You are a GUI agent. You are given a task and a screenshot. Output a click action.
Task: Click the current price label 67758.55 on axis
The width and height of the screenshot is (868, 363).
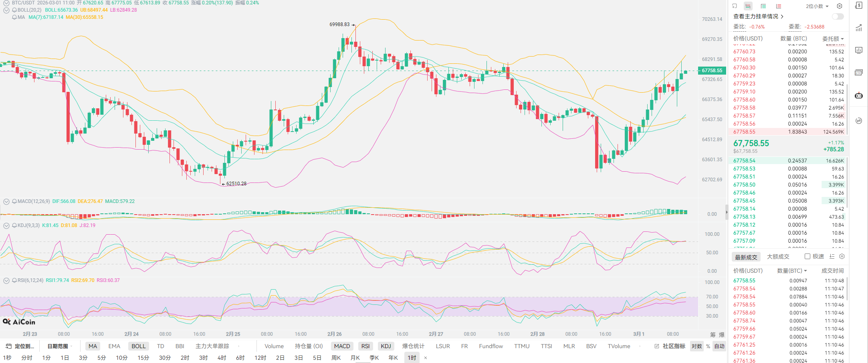(712, 71)
